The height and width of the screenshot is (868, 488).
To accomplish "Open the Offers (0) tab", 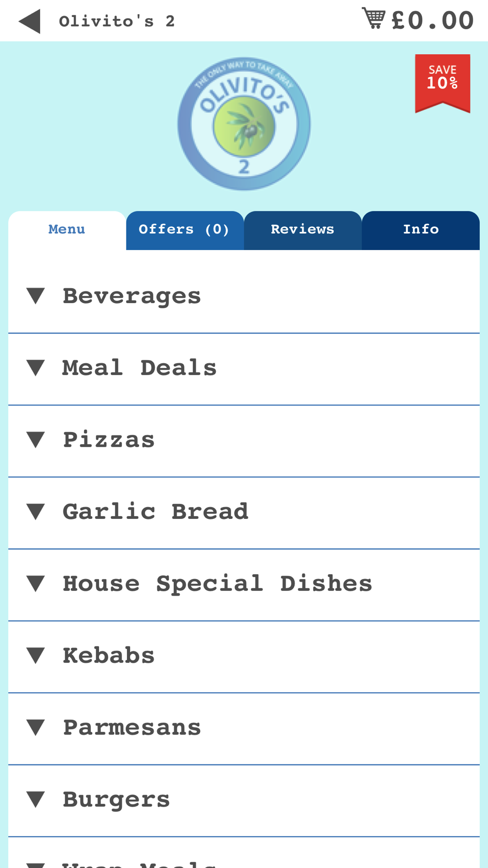I will [x=184, y=230].
